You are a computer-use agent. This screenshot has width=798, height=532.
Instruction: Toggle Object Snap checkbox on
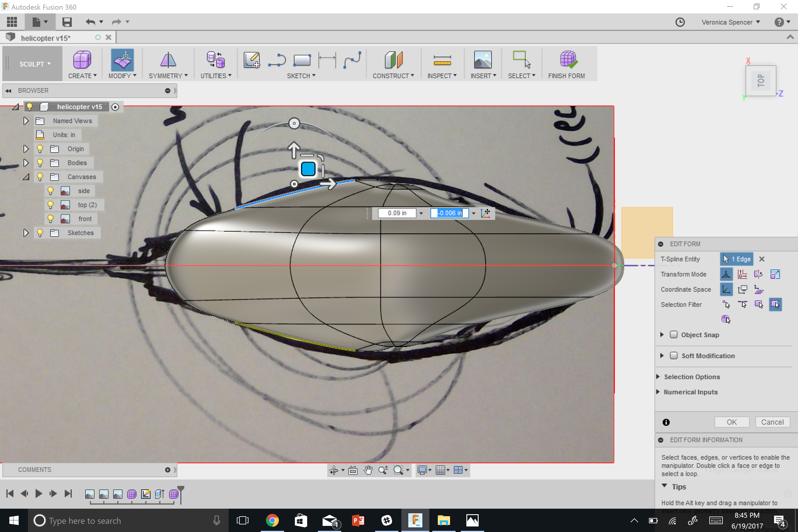click(x=674, y=334)
